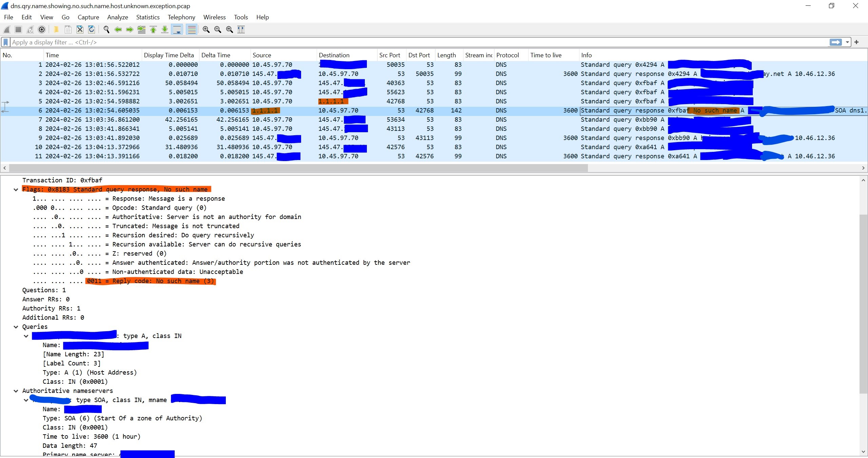Click the packet list horizontal scrollbar

point(298,168)
